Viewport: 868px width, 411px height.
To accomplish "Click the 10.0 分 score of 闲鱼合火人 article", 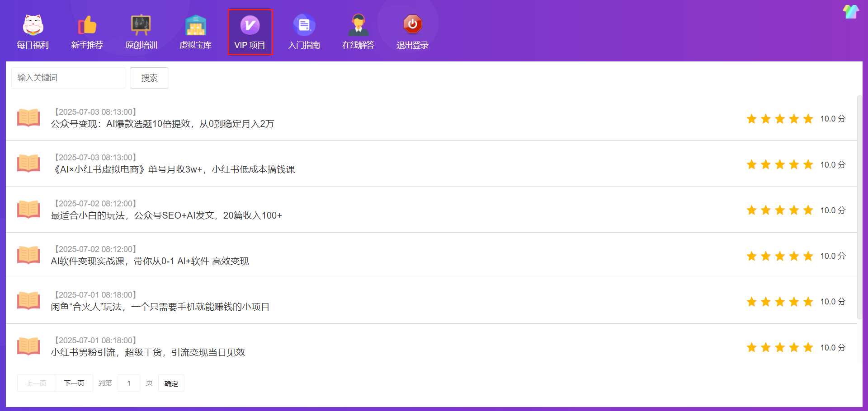I will tap(833, 302).
